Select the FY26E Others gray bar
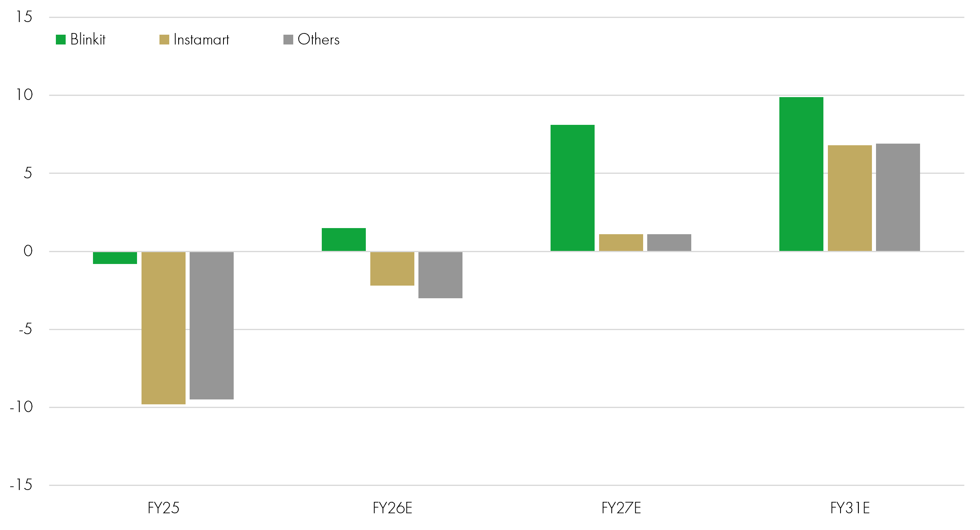Viewport: 980px width, 530px height. tap(440, 275)
